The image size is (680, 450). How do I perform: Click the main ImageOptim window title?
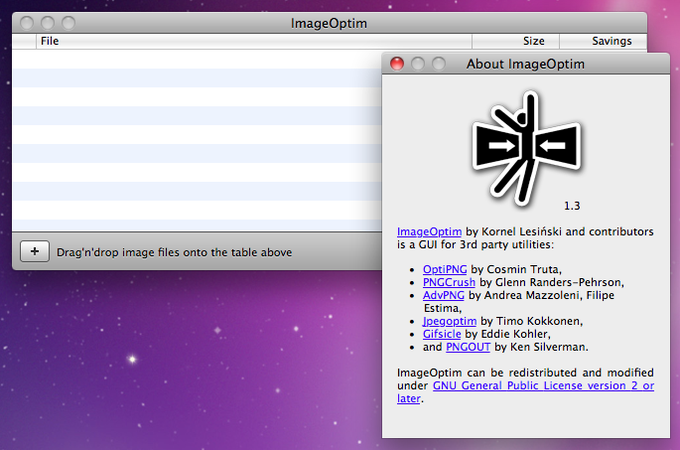pyautogui.click(x=329, y=23)
